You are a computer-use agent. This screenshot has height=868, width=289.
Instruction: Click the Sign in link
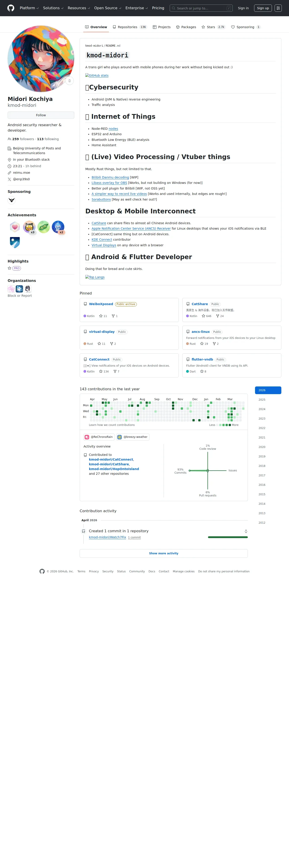pos(243,8)
